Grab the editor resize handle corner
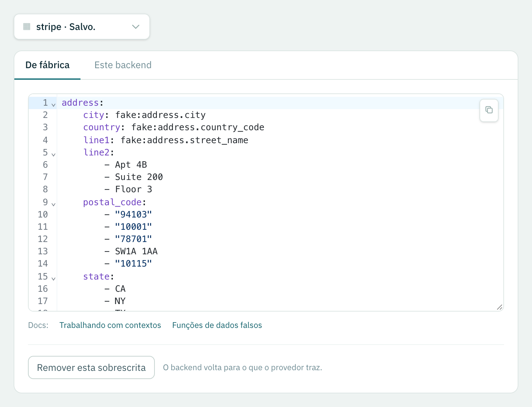 (x=500, y=307)
